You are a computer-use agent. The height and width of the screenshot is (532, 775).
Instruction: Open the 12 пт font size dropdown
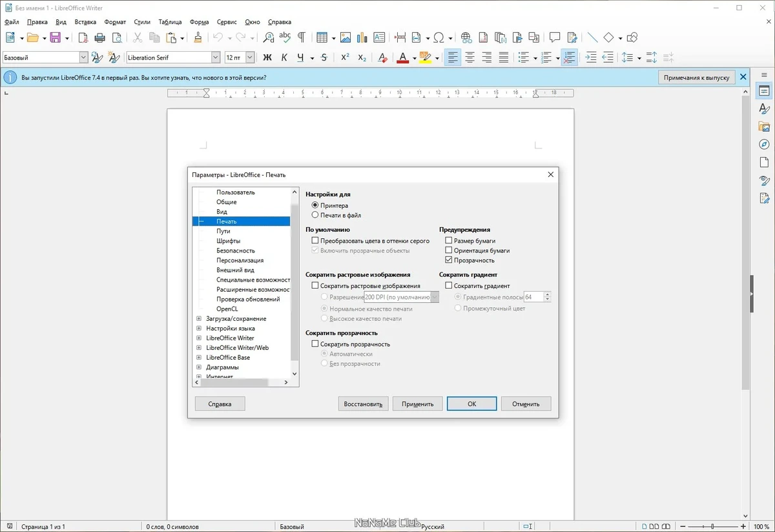tap(250, 57)
